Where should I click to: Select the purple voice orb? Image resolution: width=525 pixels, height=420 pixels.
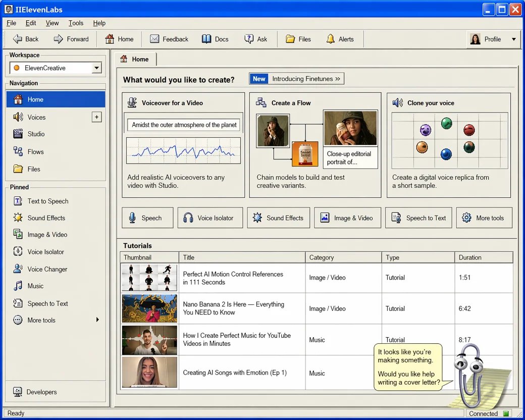click(426, 130)
